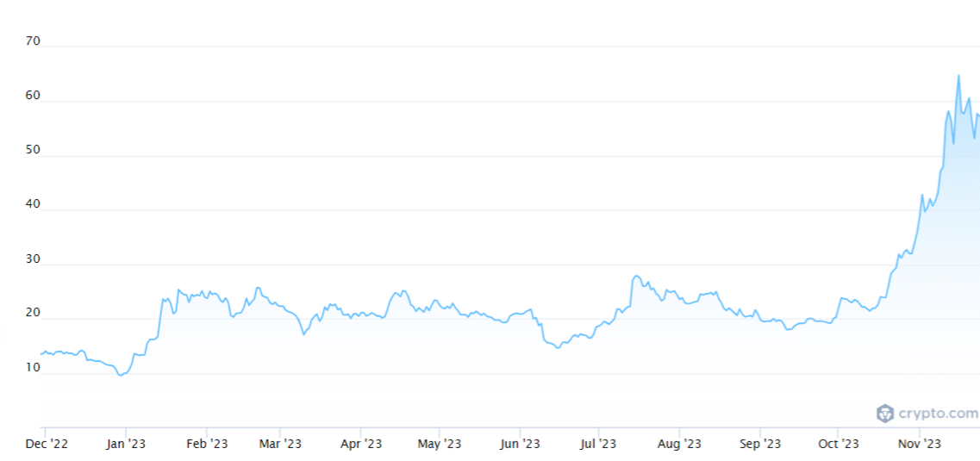The image size is (980, 461).
Task: Click the Jul '23 x-axis label
Action: pyautogui.click(x=598, y=444)
